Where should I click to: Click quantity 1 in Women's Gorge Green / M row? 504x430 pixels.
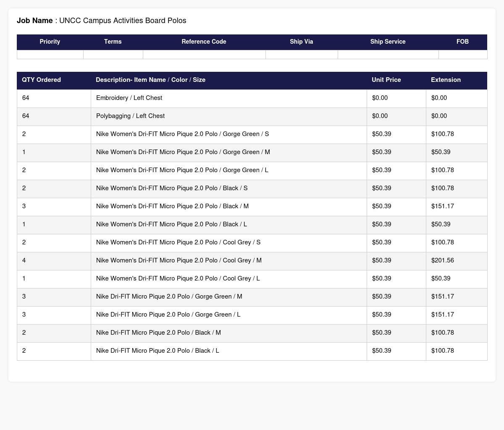click(24, 152)
